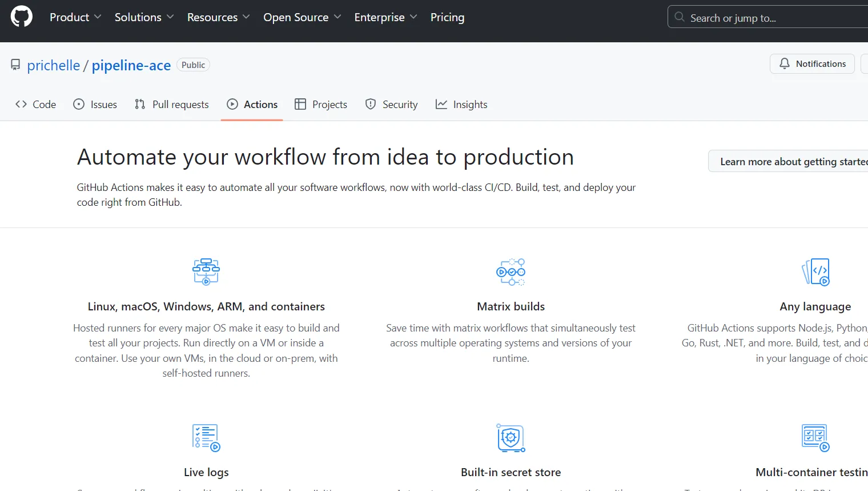
Task: Click the Notifications bell icon
Action: coord(785,63)
